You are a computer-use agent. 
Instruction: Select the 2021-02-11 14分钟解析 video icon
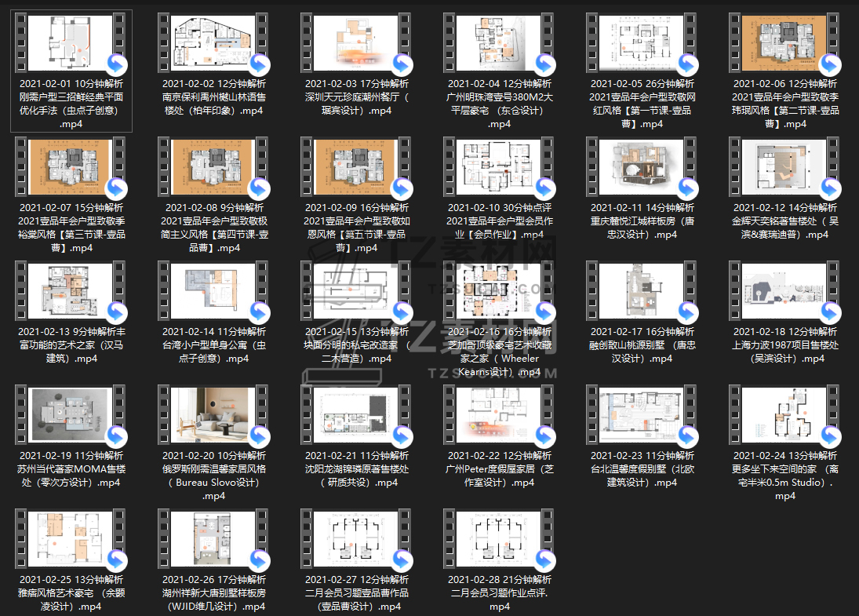(642, 166)
